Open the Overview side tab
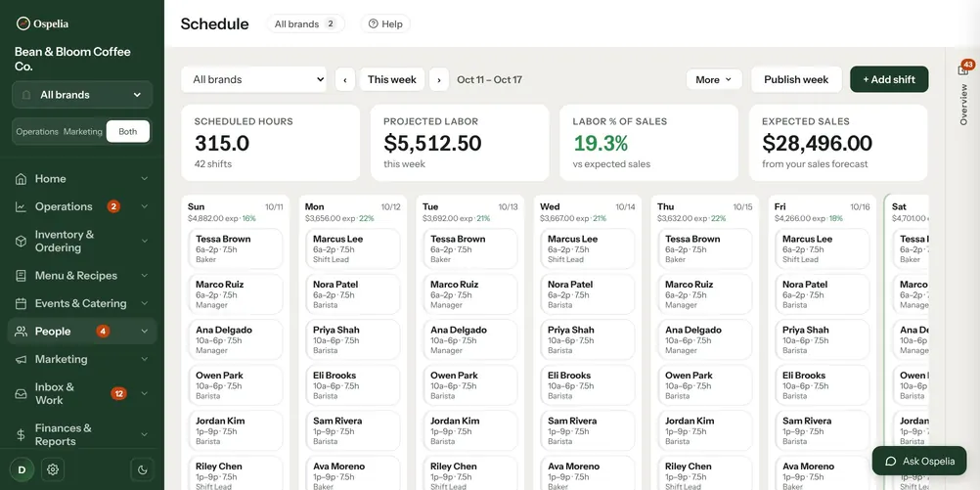Screen dimensions: 980x490 [x=963, y=105]
